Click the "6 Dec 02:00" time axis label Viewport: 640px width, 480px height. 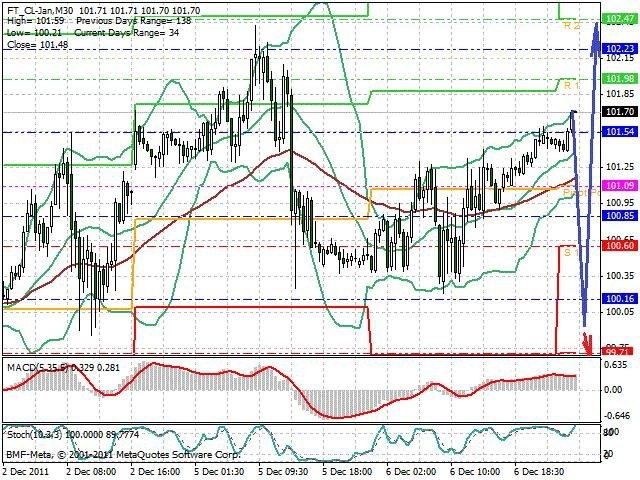pos(411,471)
